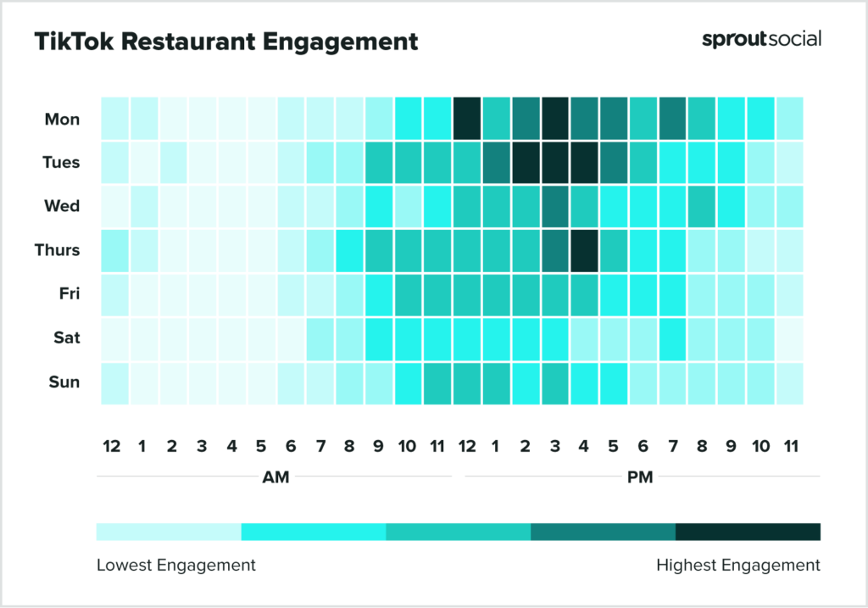Select the Tuesday 4 PM heatmap cell

coord(584,163)
